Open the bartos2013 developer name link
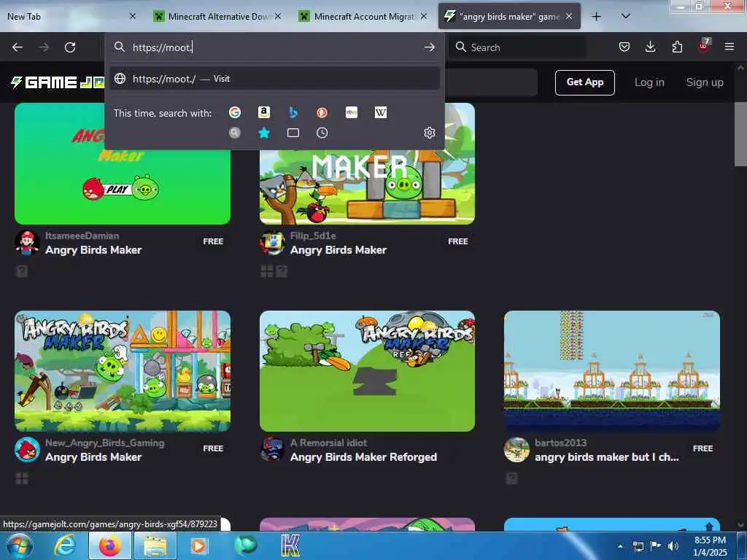 click(x=560, y=443)
